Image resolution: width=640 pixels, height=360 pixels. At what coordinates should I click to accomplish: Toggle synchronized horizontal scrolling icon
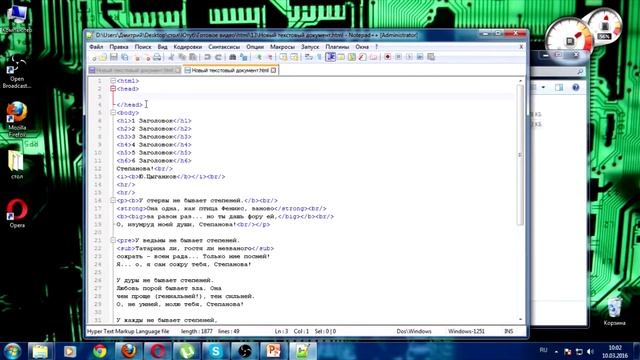pos(294,58)
